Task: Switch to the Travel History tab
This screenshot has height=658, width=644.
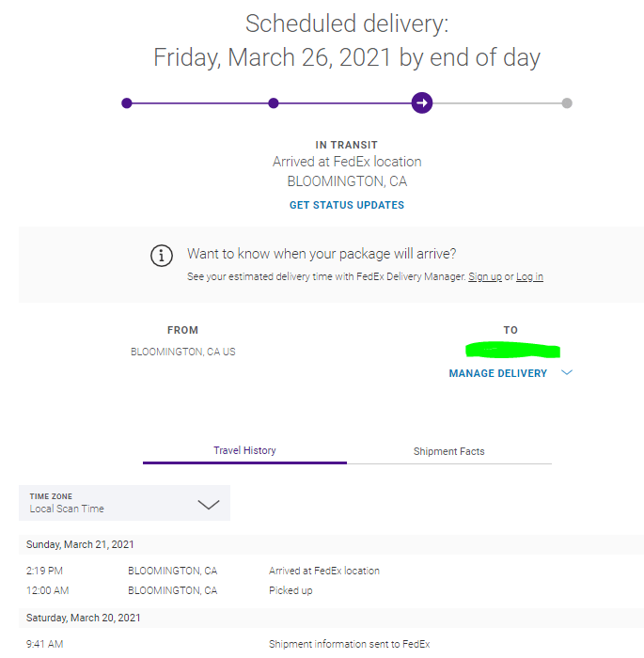Action: pos(244,451)
